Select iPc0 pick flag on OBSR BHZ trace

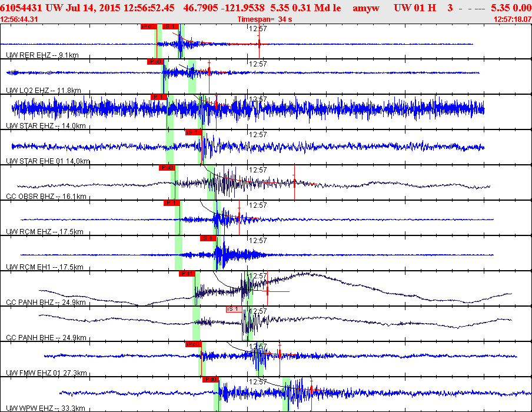tap(167, 168)
